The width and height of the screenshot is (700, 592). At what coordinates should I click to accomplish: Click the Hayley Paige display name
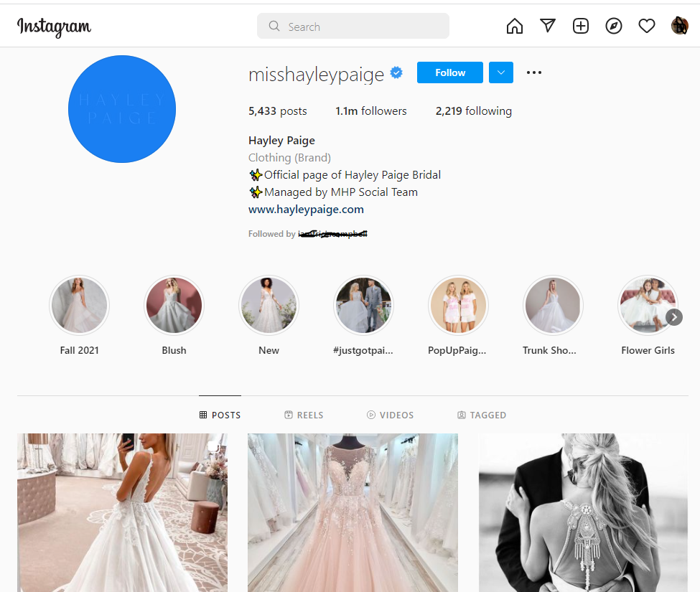pos(281,141)
